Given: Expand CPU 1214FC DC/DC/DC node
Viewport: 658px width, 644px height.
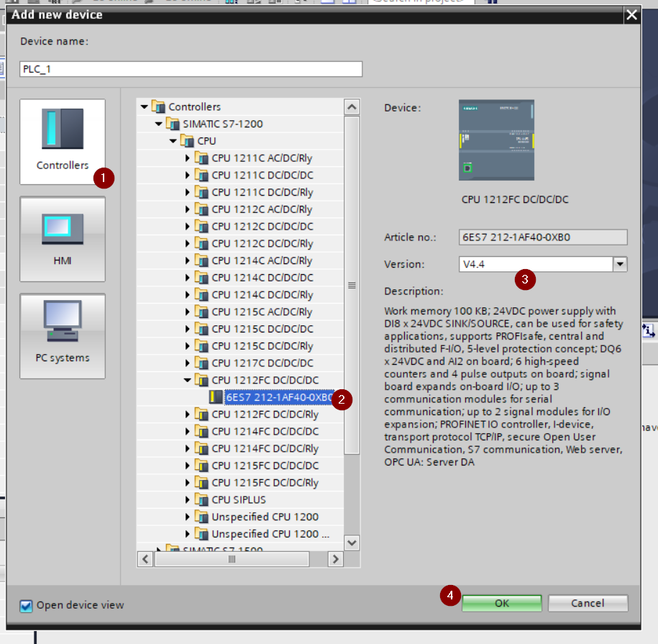Looking at the screenshot, I should point(188,432).
